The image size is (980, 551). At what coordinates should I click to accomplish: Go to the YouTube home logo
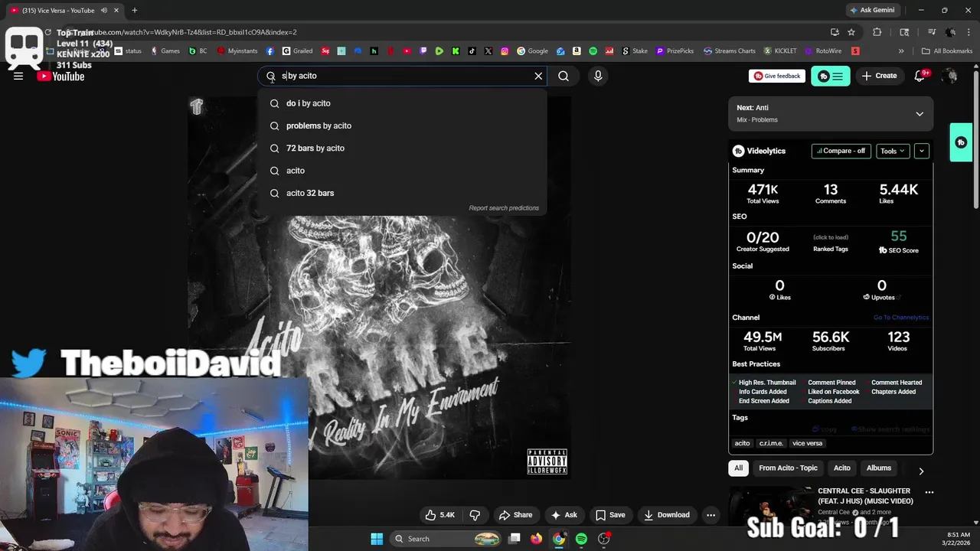[x=60, y=76]
